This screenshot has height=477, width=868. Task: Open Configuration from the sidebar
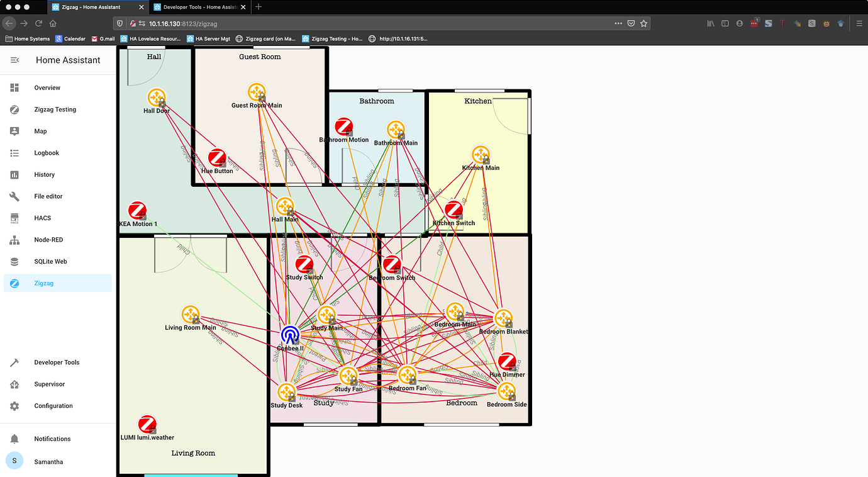pyautogui.click(x=53, y=406)
